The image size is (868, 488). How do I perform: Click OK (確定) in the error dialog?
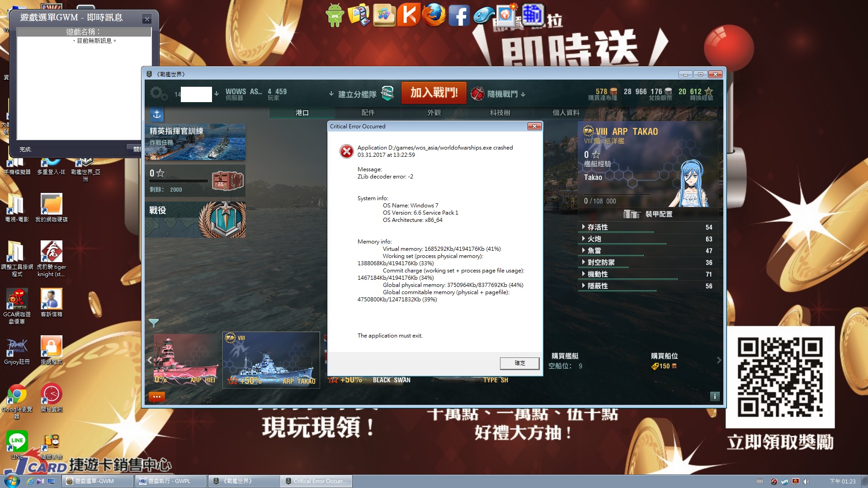click(x=519, y=363)
